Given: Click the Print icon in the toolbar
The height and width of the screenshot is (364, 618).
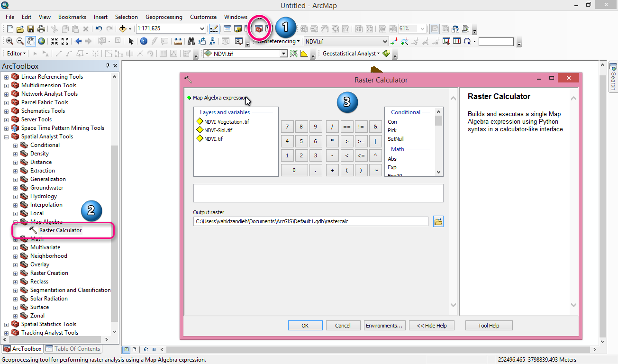Looking at the screenshot, I should click(x=41, y=29).
